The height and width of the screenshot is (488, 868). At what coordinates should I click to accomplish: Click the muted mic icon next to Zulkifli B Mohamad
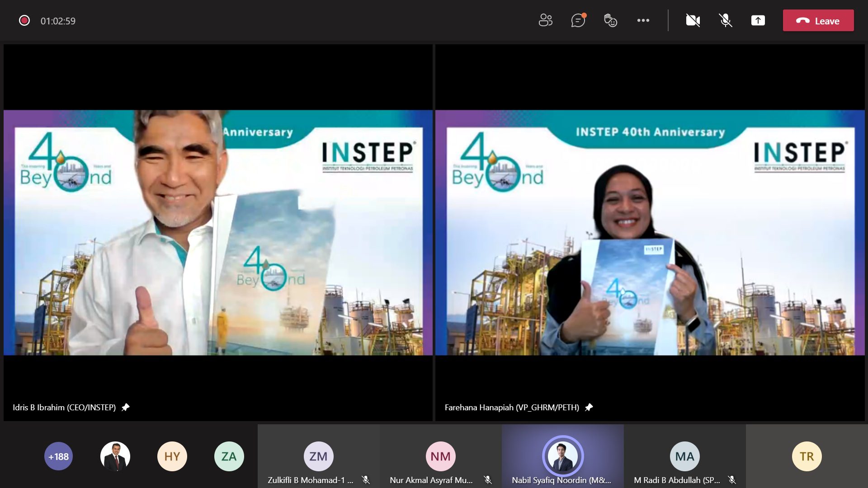click(x=366, y=480)
